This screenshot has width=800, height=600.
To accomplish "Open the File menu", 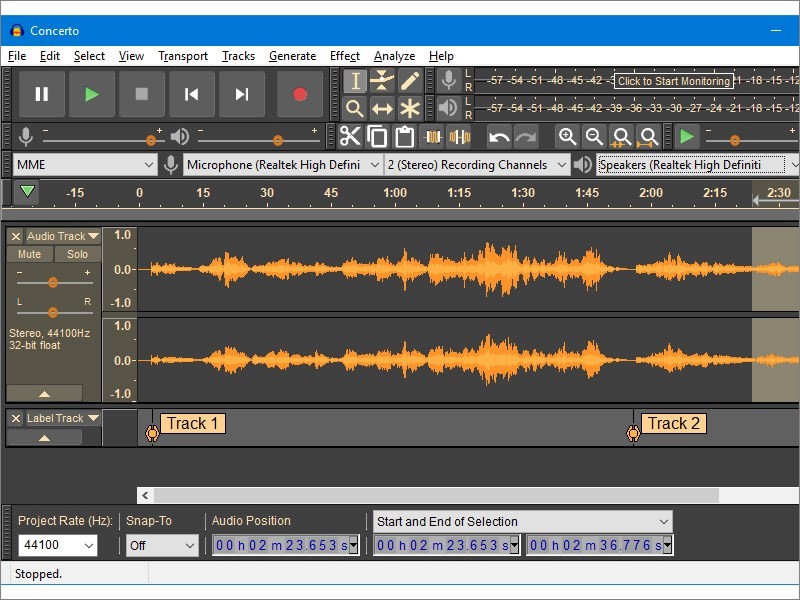I will 17,56.
